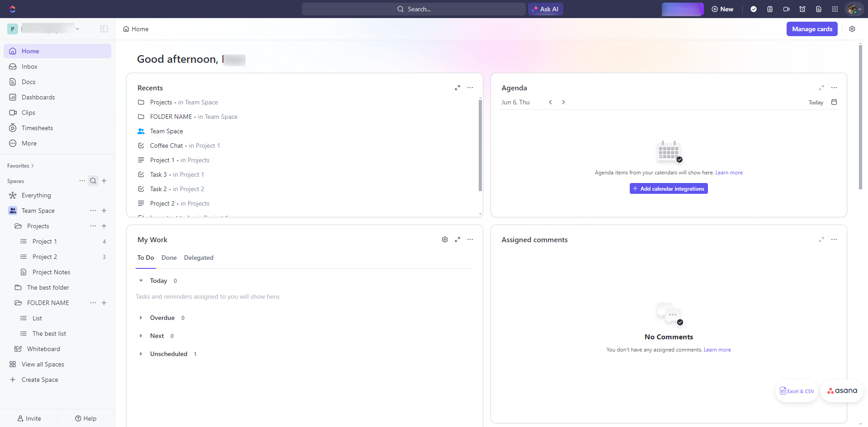Screen dimensions: 868x427
Task: Open Projects folder ellipsis menu
Action: [93, 226]
